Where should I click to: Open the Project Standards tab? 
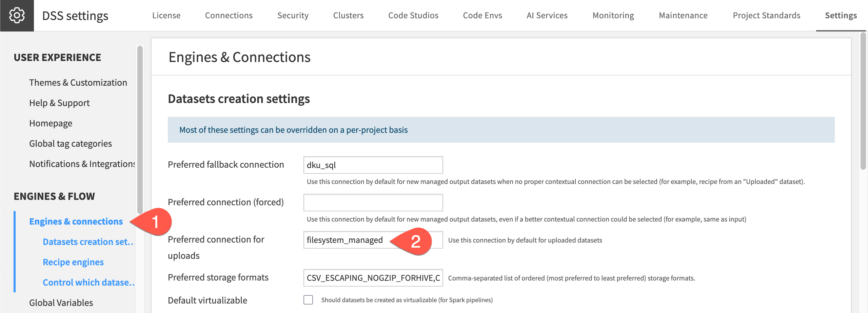(766, 16)
